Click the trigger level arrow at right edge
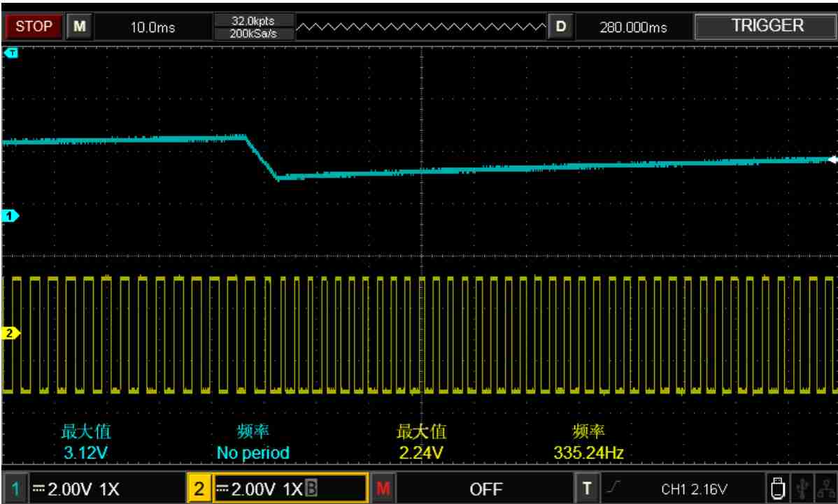Image resolution: width=838 pixels, height=504 pixels. tap(832, 159)
